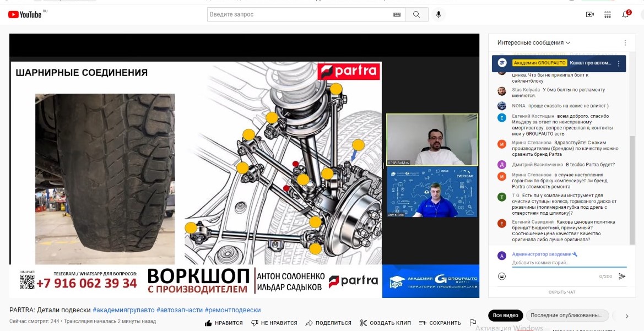
Task: Open the YouTube apps grid
Action: (x=608, y=14)
